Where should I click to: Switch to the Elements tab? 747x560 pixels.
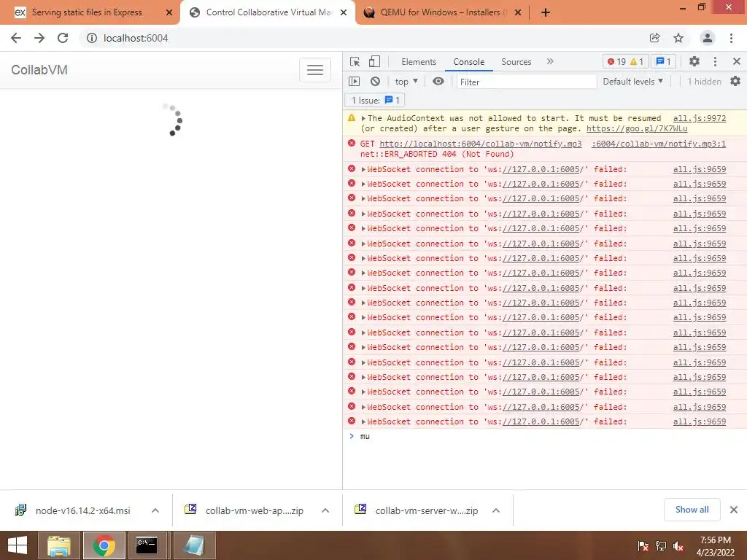coord(419,62)
